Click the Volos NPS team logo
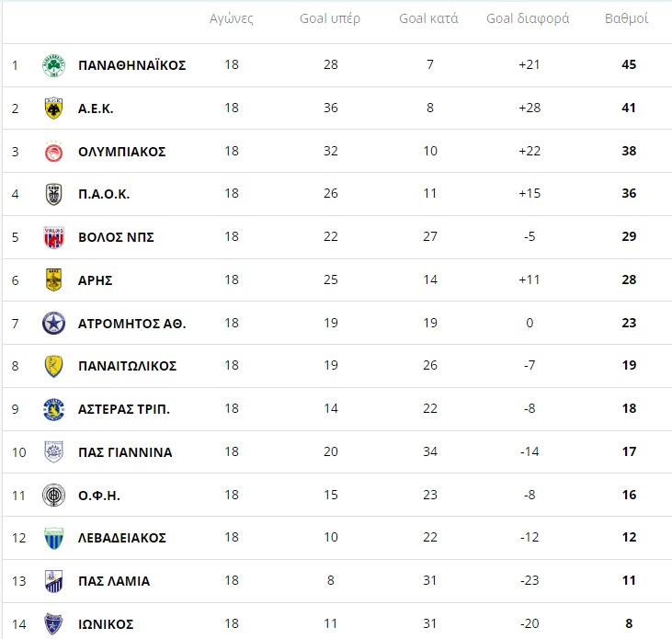 point(53,237)
